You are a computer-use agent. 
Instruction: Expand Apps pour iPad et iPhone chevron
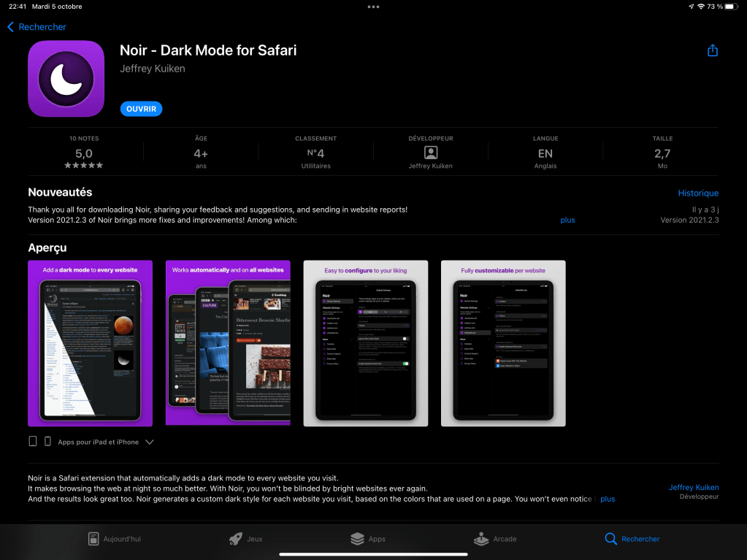pos(150,442)
